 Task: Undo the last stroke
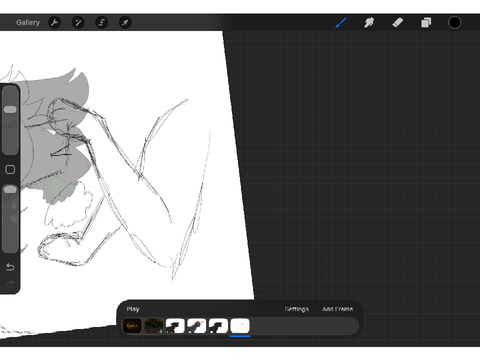(x=10, y=267)
